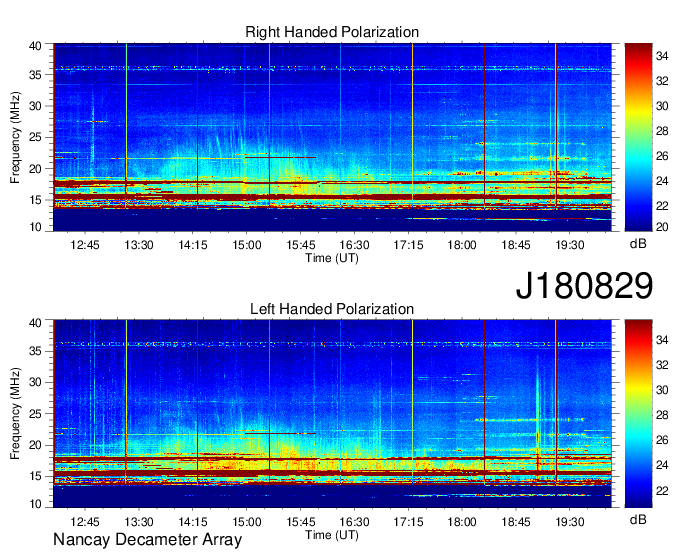The height and width of the screenshot is (552, 680).
Task: Select the 18:00 time tick on the right-handed plot
Action: [x=462, y=245]
